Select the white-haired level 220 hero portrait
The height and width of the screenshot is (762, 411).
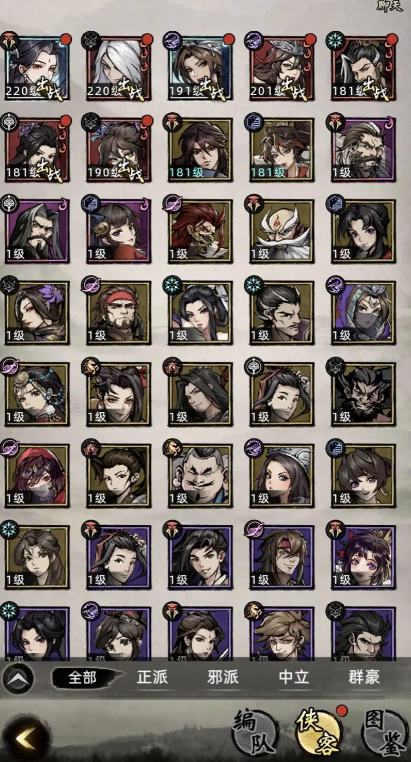119,68
